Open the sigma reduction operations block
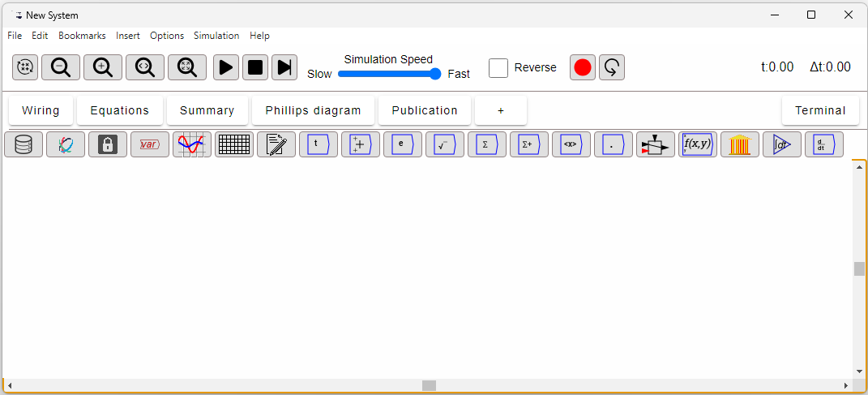 click(486, 144)
